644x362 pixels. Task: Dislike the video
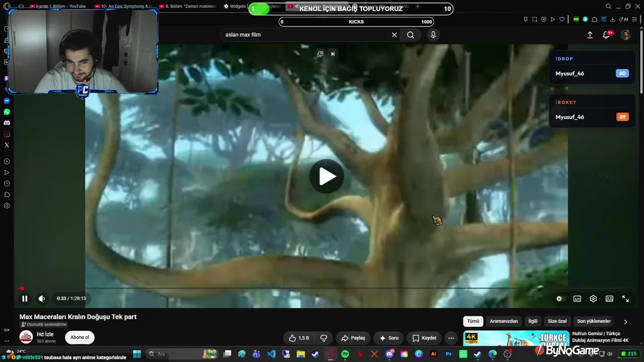click(x=324, y=338)
